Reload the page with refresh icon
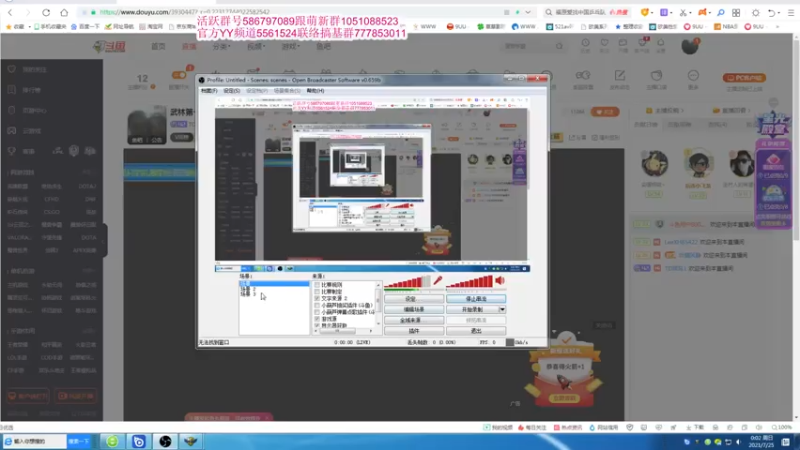This screenshot has width=800, height=450. tap(46, 12)
